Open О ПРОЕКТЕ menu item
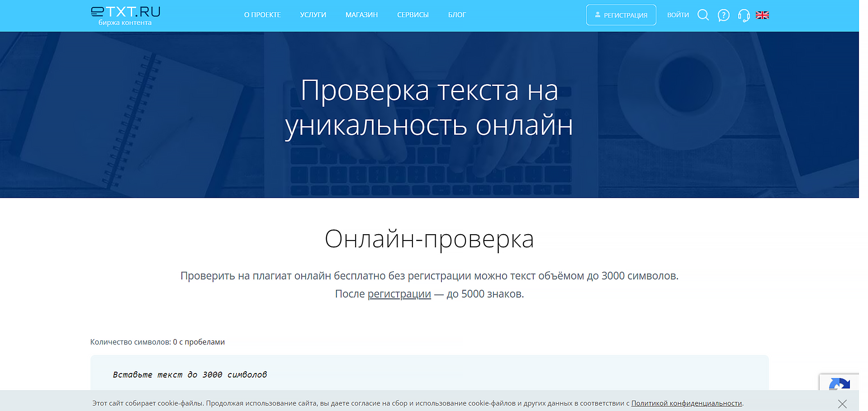The image size is (868, 411). (x=262, y=14)
